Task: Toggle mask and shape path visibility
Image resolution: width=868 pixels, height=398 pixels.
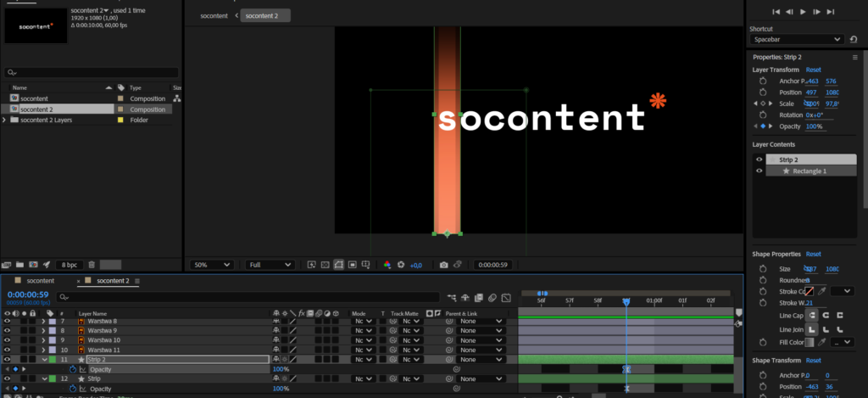Action: [x=339, y=265]
